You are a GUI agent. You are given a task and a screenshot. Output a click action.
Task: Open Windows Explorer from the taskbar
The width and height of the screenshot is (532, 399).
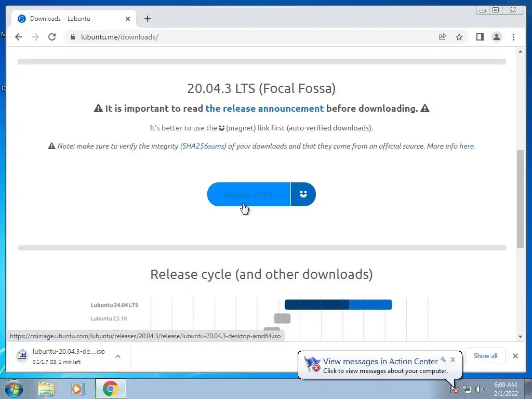pos(46,389)
